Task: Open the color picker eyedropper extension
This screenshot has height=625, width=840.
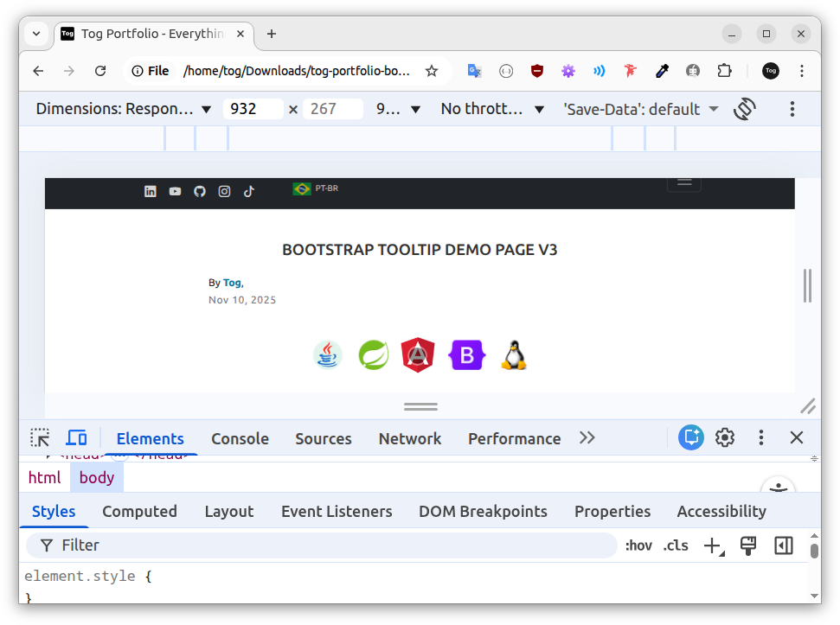Action: tap(662, 71)
